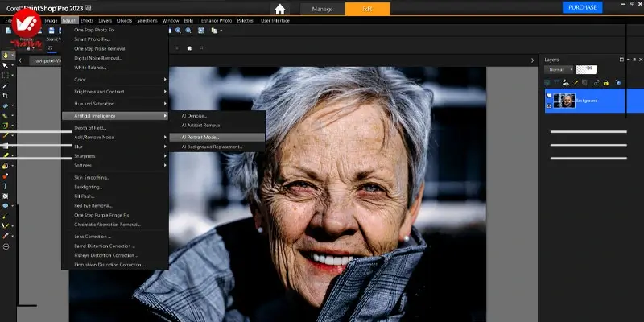Choose AI Portrait Mode
The height and width of the screenshot is (322, 644).
(x=217, y=137)
